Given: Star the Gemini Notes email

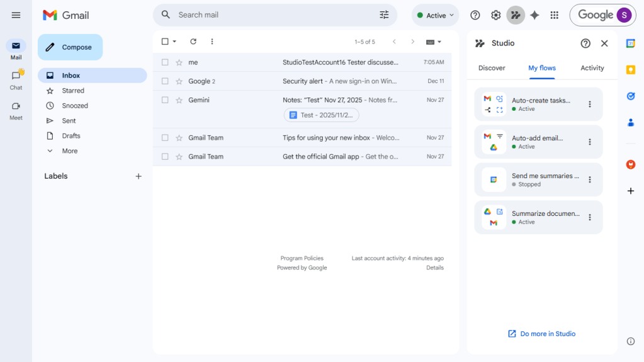Looking at the screenshot, I should [179, 100].
